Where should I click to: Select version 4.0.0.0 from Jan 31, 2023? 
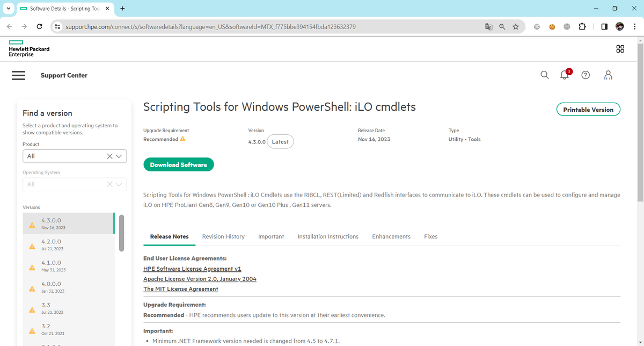pos(69,287)
